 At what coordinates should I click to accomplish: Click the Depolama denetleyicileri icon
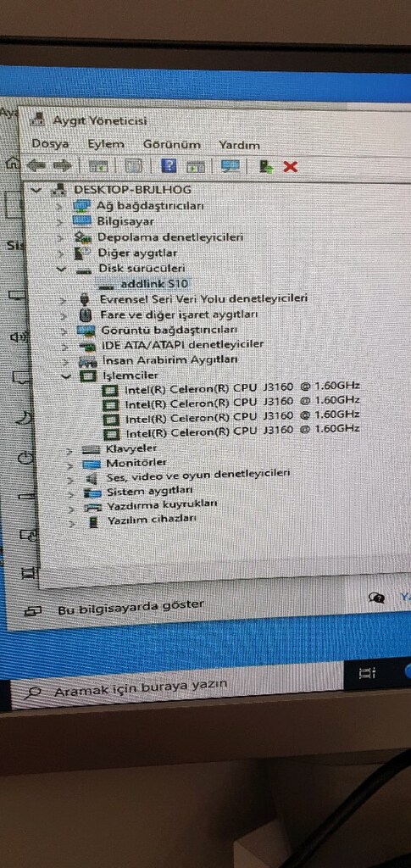coord(82,237)
